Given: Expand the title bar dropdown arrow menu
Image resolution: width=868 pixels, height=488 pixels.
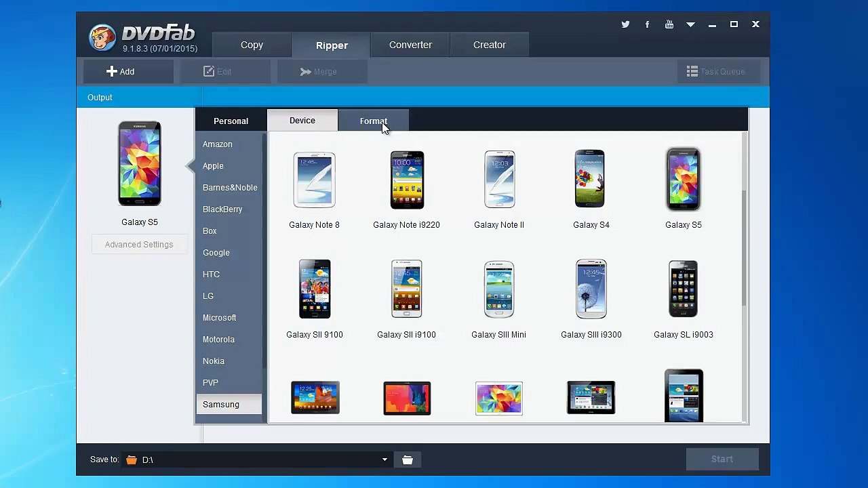Looking at the screenshot, I should (690, 24).
